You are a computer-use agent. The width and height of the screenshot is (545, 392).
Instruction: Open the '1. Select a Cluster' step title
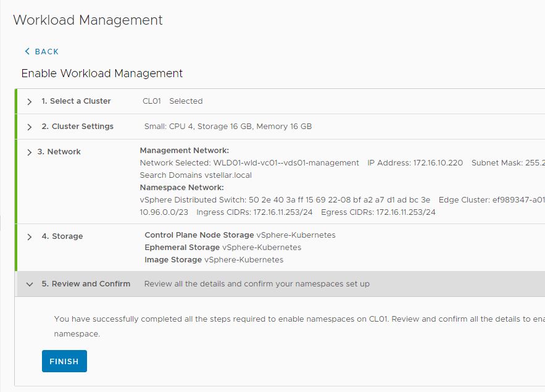point(76,101)
